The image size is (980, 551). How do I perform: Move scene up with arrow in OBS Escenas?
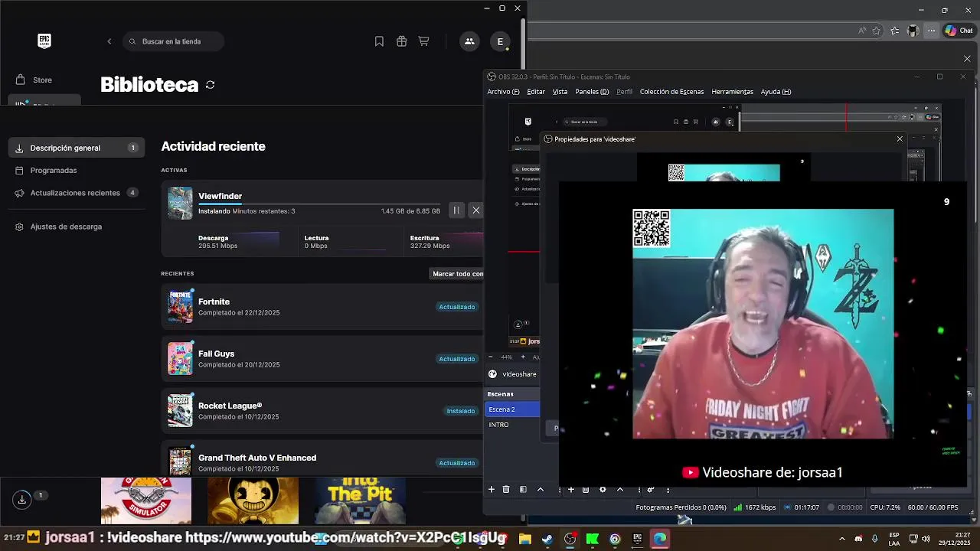541,489
